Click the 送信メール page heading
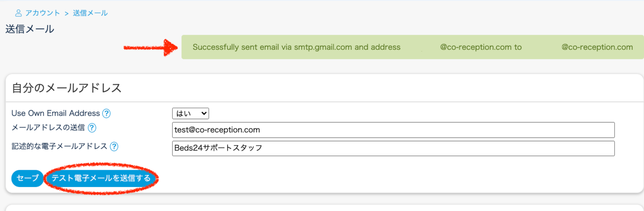The width and height of the screenshot is (644, 211). pos(30,29)
